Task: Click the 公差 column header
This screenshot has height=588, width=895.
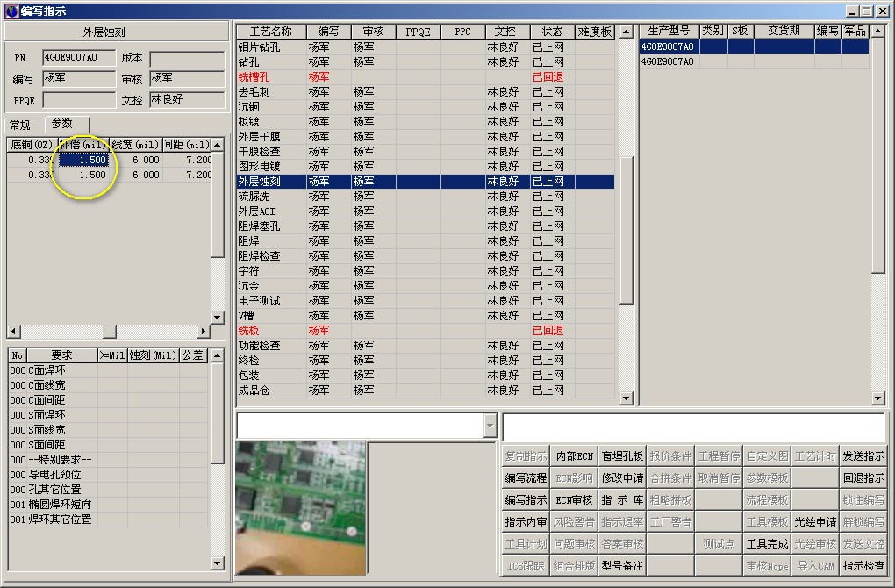Action: [x=193, y=355]
